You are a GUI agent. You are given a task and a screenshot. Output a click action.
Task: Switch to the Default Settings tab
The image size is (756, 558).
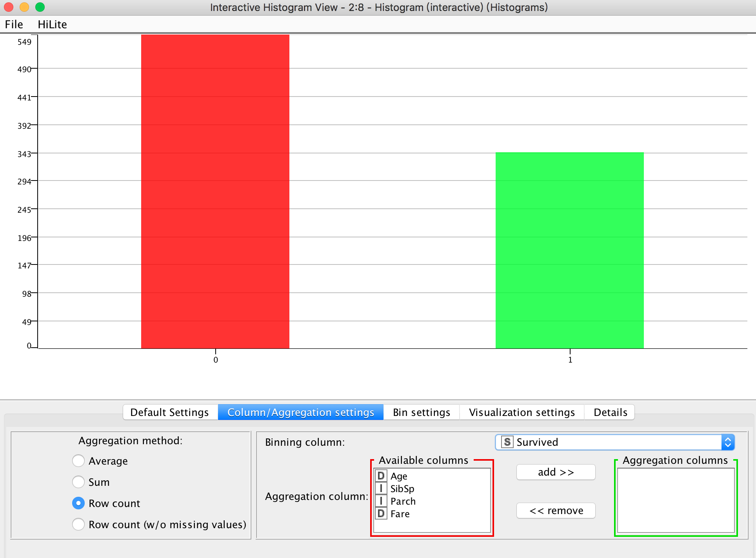click(x=170, y=412)
